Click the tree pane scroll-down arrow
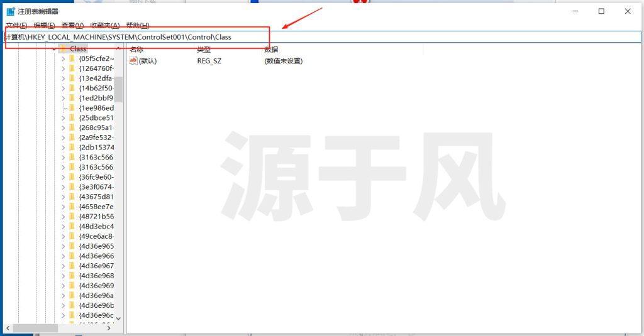 (118, 318)
